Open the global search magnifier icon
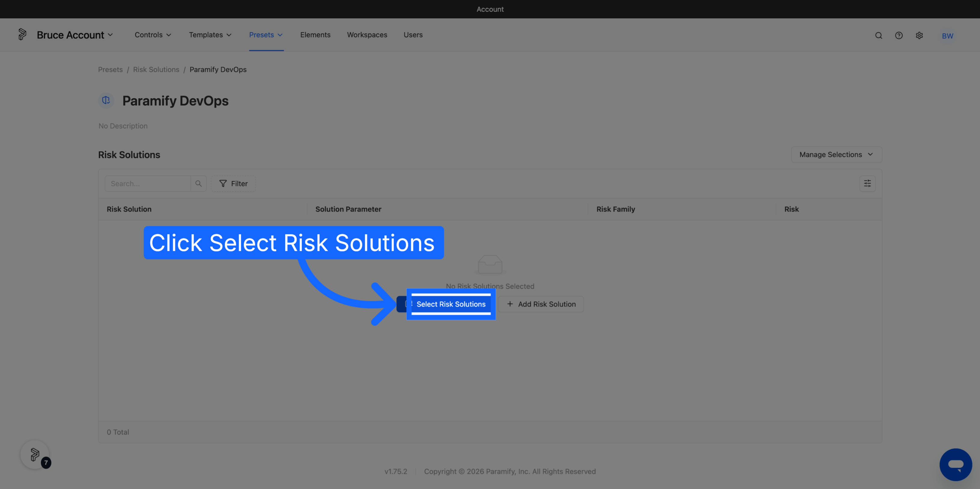 coord(878,35)
